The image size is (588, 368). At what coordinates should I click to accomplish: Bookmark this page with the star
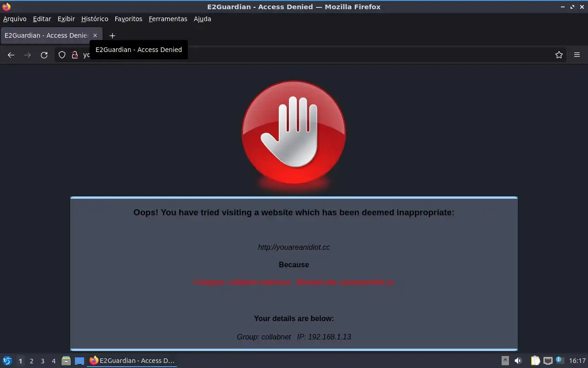coord(559,55)
